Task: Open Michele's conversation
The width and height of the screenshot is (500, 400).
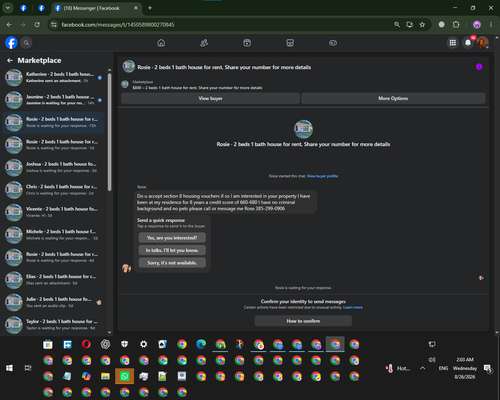Action: tap(53, 235)
